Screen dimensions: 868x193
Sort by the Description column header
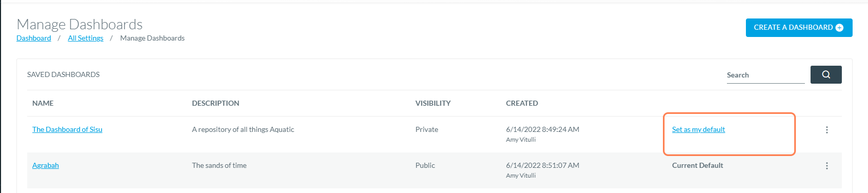coord(215,103)
